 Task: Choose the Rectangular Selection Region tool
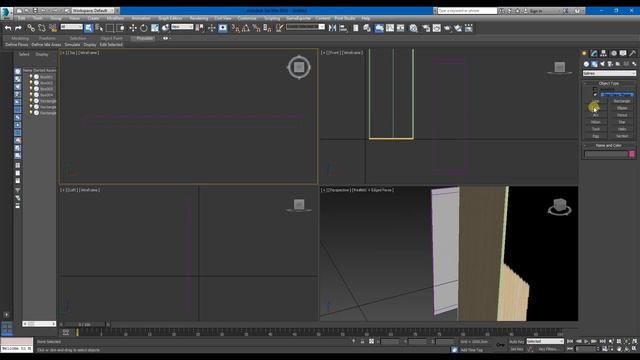coord(110,28)
